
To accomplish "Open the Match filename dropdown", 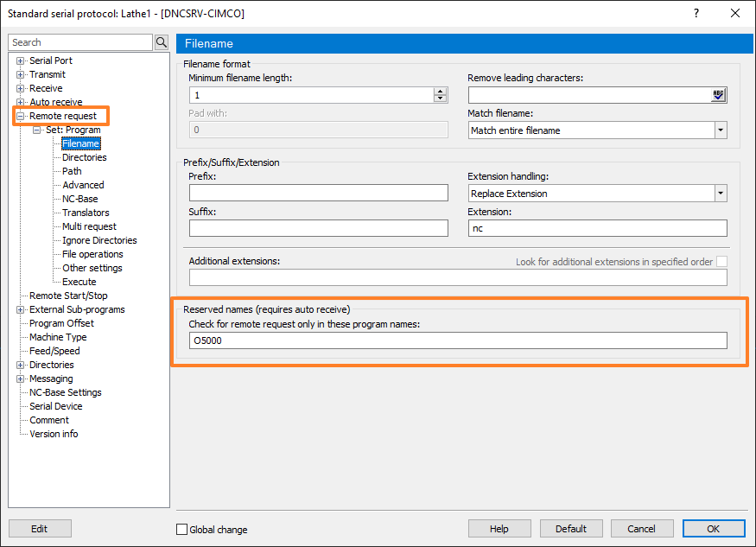I will tap(721, 130).
